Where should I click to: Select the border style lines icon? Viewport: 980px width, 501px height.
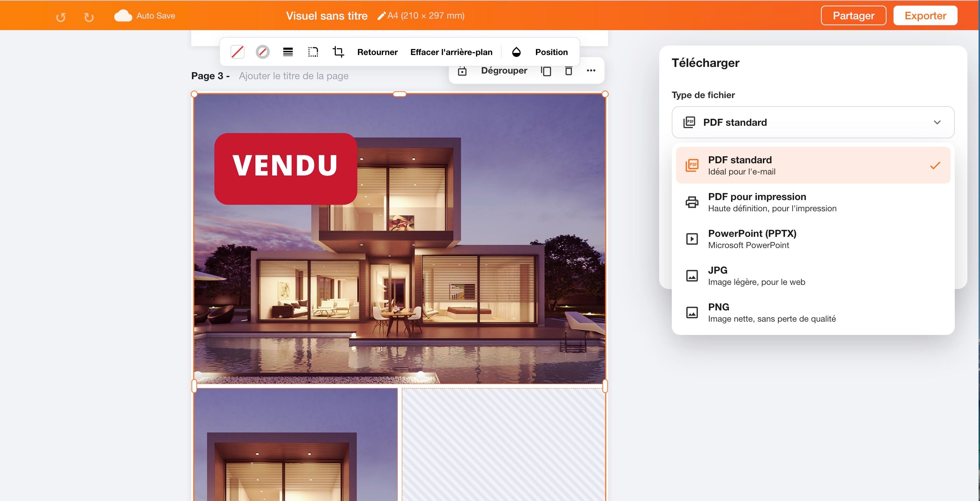(288, 52)
